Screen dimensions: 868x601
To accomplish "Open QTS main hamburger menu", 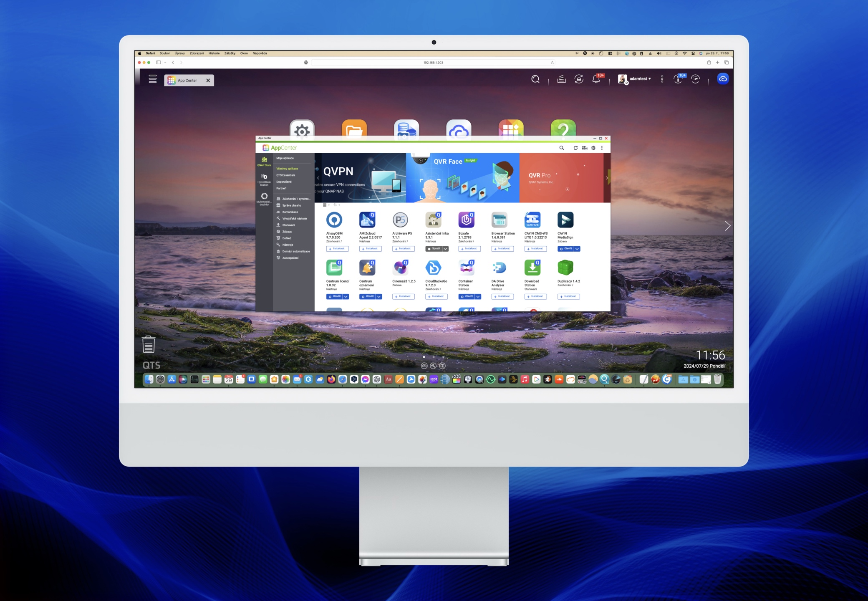I will [153, 79].
